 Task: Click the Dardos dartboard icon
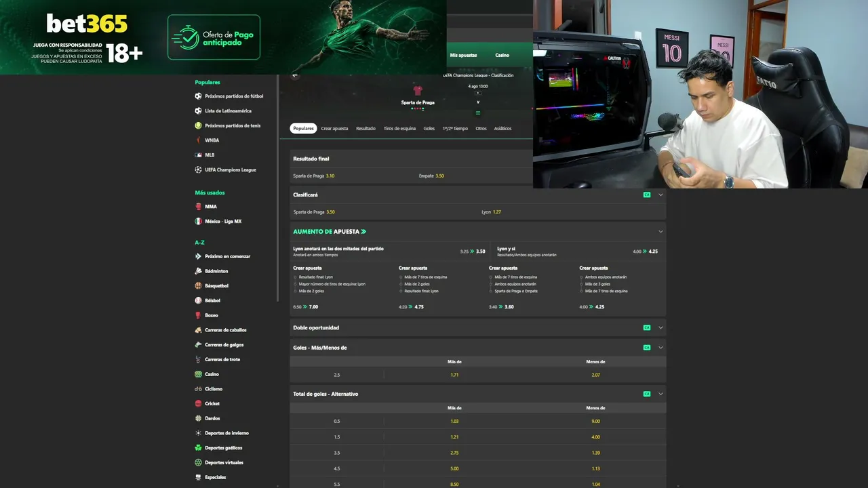click(x=198, y=418)
